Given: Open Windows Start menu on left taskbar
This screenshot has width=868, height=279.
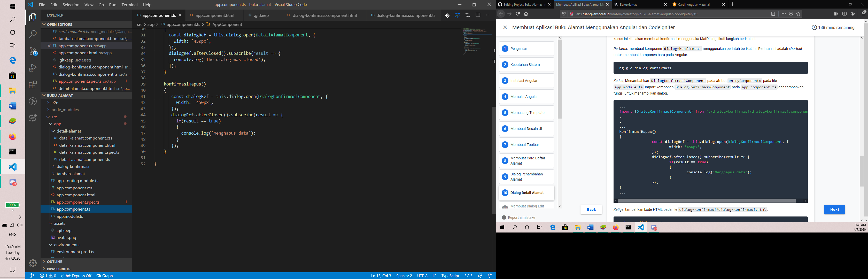Looking at the screenshot, I should coord(12,6).
